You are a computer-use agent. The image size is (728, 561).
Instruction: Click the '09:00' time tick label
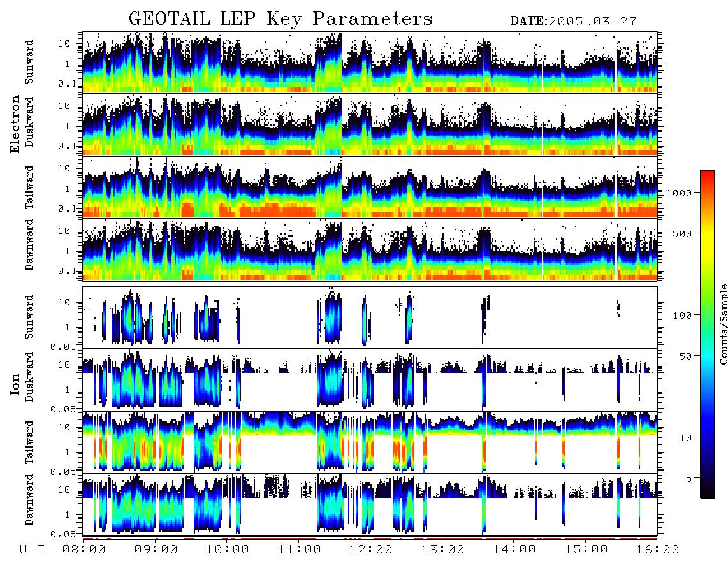pos(156,550)
